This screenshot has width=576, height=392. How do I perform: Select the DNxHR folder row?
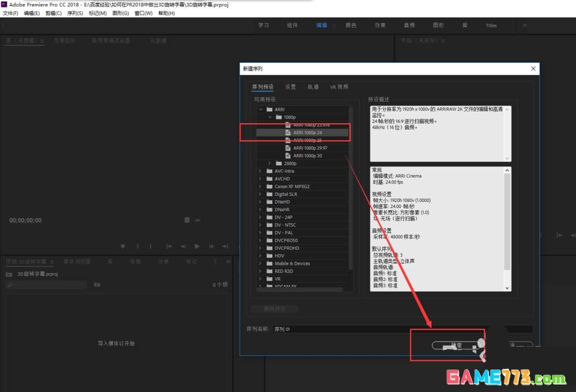pyautogui.click(x=302, y=210)
